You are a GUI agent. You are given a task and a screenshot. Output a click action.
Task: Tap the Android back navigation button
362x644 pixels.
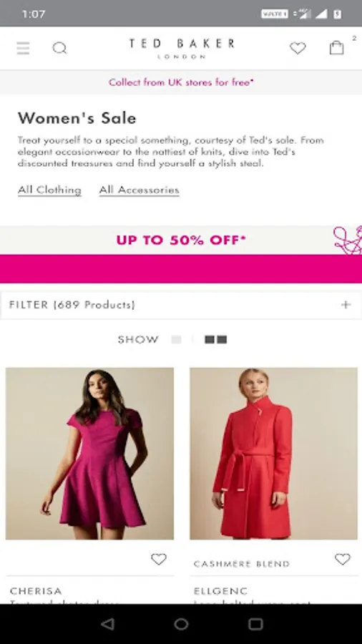point(107,624)
